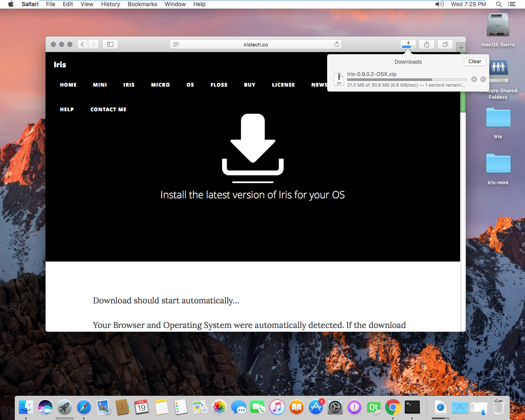This screenshot has height=420, width=525.
Task: Select the Iris folder on desktop
Action: 498,118
